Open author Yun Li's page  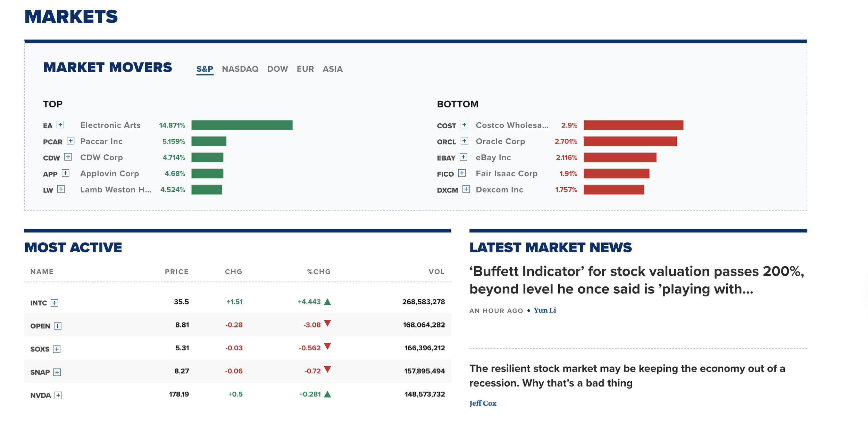click(x=544, y=310)
